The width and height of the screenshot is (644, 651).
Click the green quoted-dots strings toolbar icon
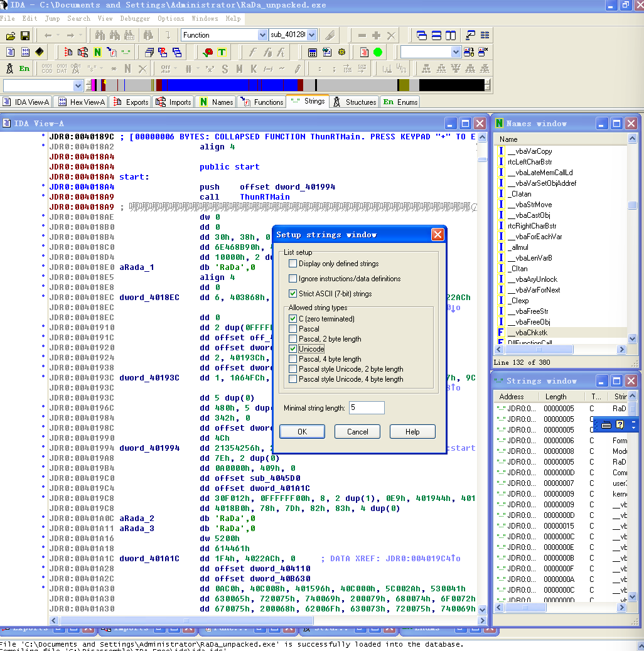pos(126,52)
